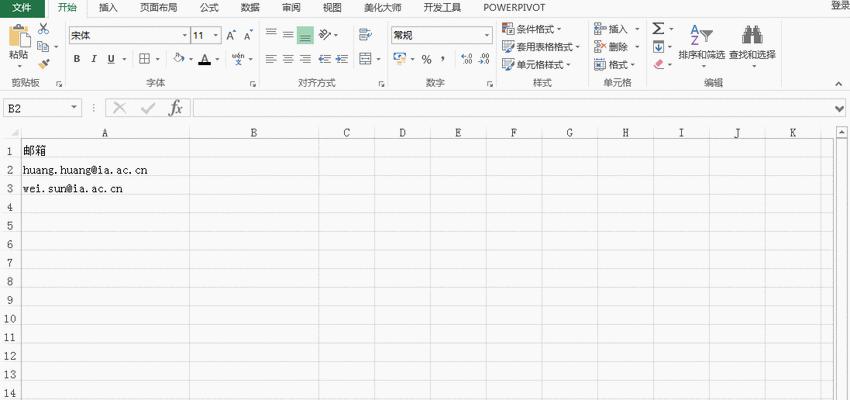Viewport: 850px width, 400px height.
Task: Align text left
Action: (271, 59)
